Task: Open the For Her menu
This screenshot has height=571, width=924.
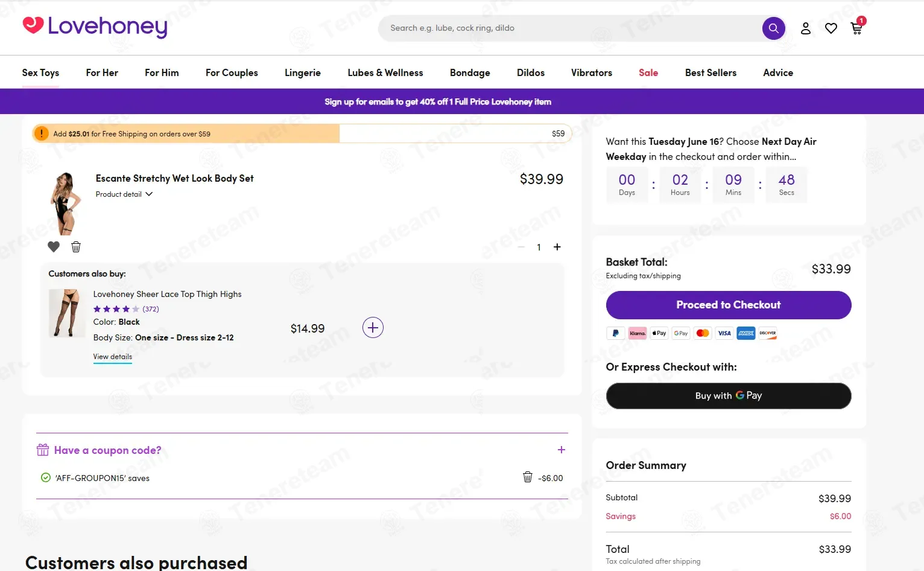Action: click(x=102, y=72)
